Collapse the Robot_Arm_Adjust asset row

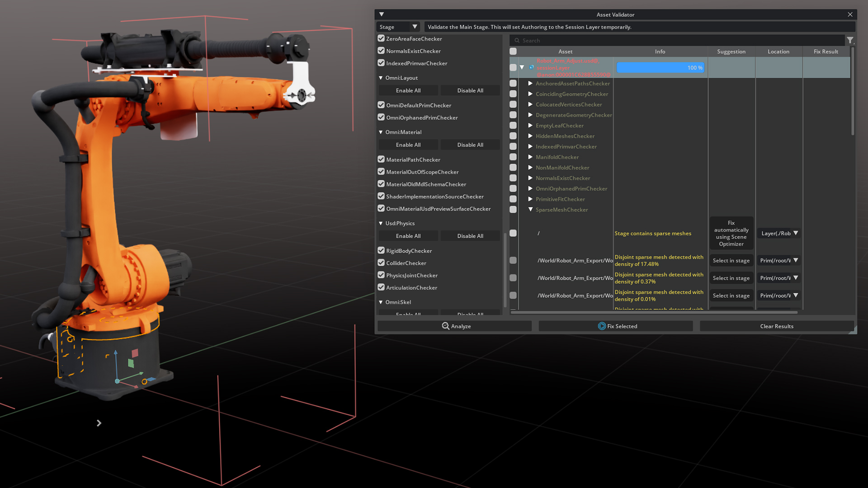click(522, 67)
